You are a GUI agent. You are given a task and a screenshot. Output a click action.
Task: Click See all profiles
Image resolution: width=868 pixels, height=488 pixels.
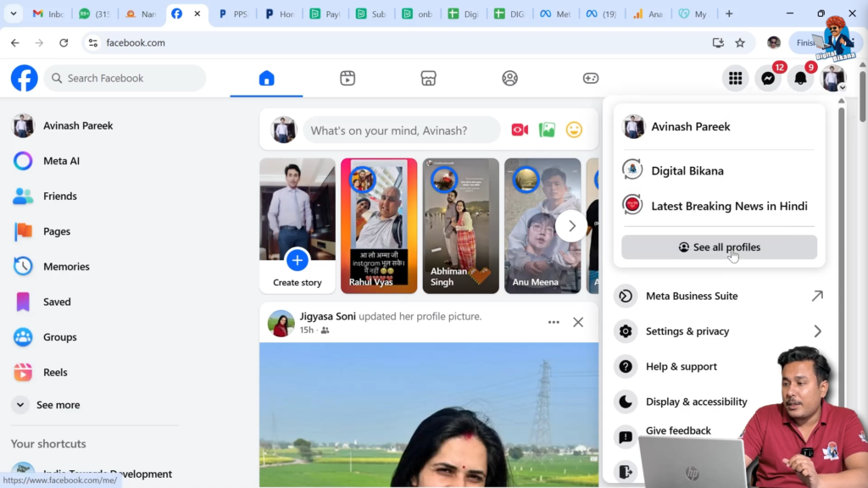(x=718, y=247)
